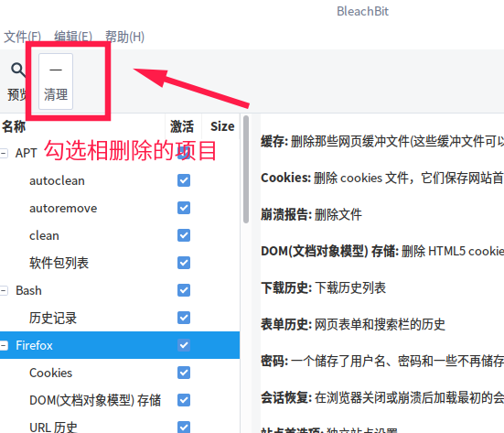
Task: Toggle the URL 历史 checkbox
Action: [184, 428]
